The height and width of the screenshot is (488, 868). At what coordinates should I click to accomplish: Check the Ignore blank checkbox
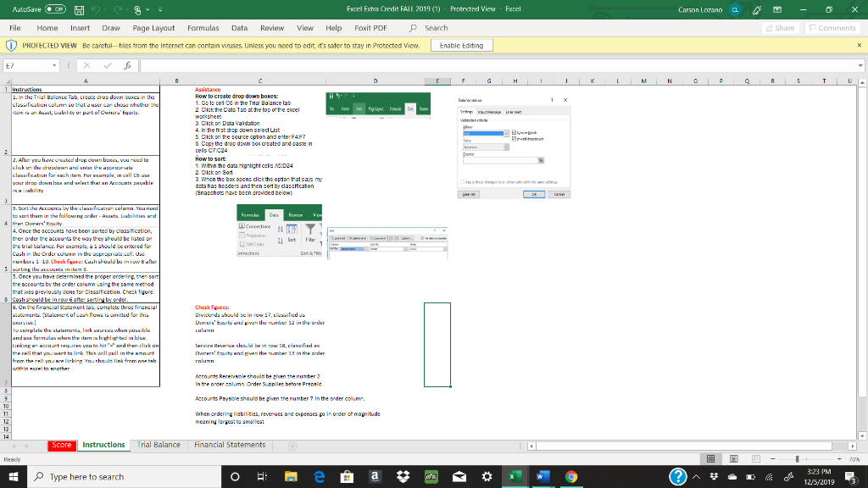(x=515, y=130)
